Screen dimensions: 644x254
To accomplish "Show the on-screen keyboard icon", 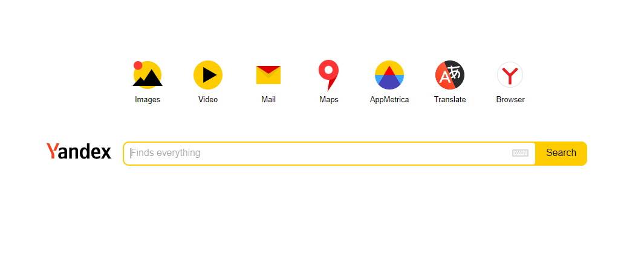I will click(521, 153).
